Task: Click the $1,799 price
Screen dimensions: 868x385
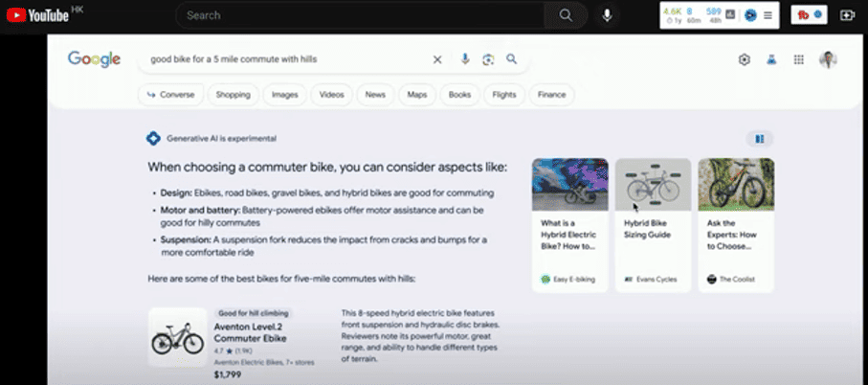Action: coord(229,375)
